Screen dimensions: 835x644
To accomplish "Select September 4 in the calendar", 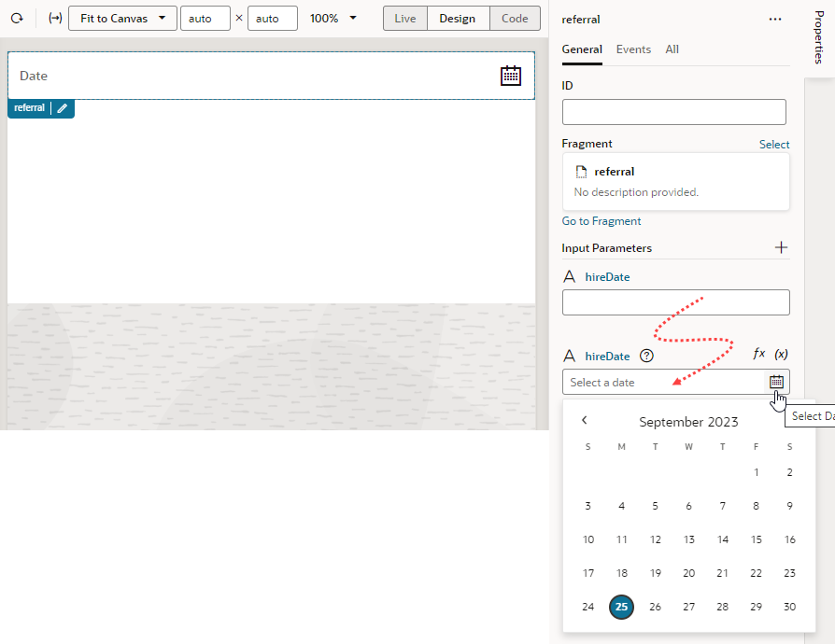I will pos(621,506).
